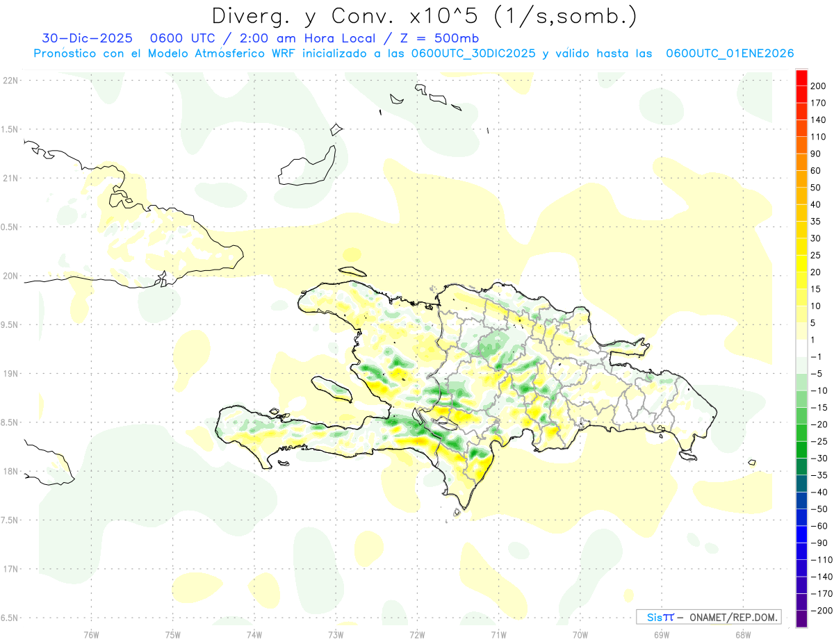Viewport: 834px width, 644px height.
Task: Click the colorbar value label '-5'
Action: pos(817,374)
